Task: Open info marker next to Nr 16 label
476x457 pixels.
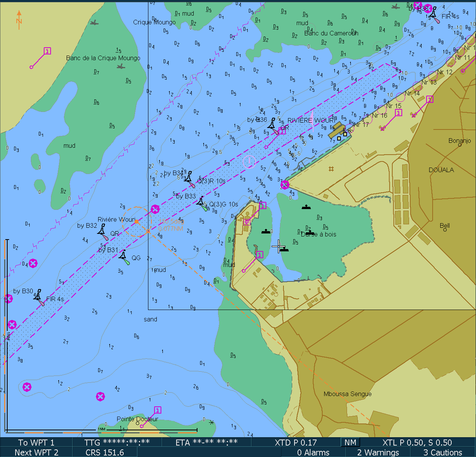Action: tap(398, 113)
